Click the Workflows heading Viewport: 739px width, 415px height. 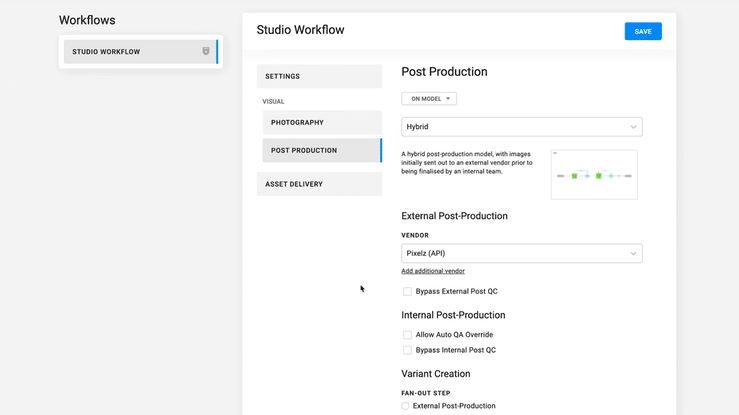coord(87,20)
